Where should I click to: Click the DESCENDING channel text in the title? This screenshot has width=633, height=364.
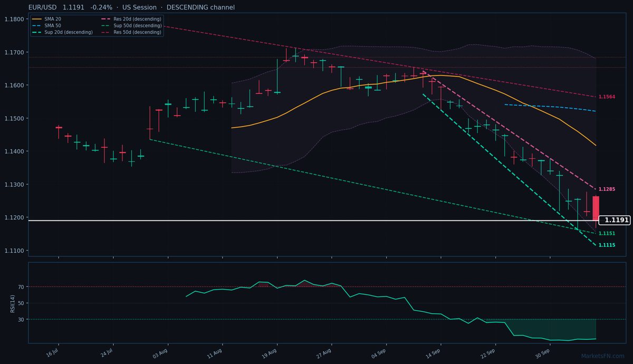coord(200,7)
